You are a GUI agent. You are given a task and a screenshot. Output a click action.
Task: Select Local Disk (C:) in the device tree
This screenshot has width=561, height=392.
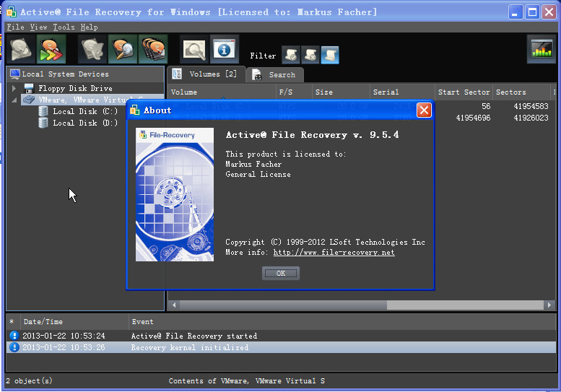85,111
